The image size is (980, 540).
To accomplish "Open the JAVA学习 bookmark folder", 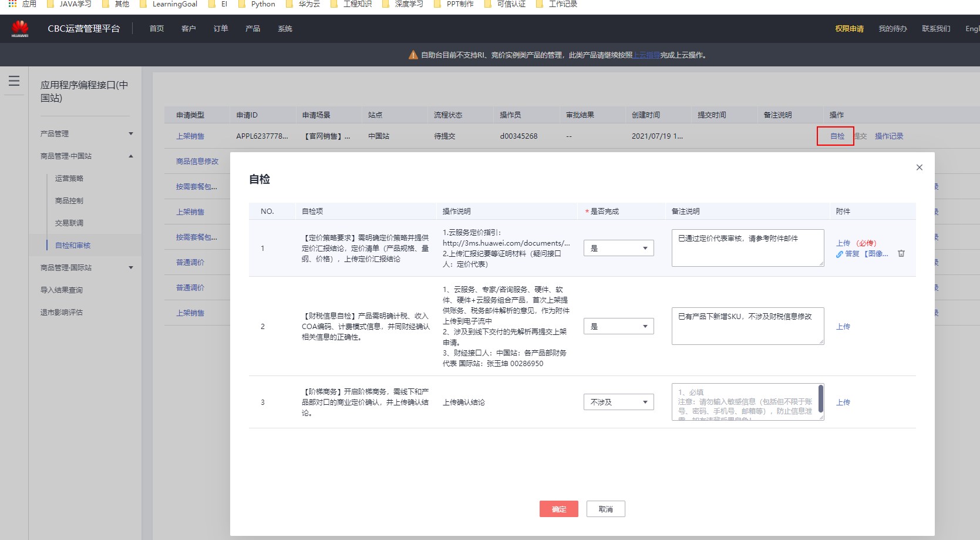I will (70, 4).
